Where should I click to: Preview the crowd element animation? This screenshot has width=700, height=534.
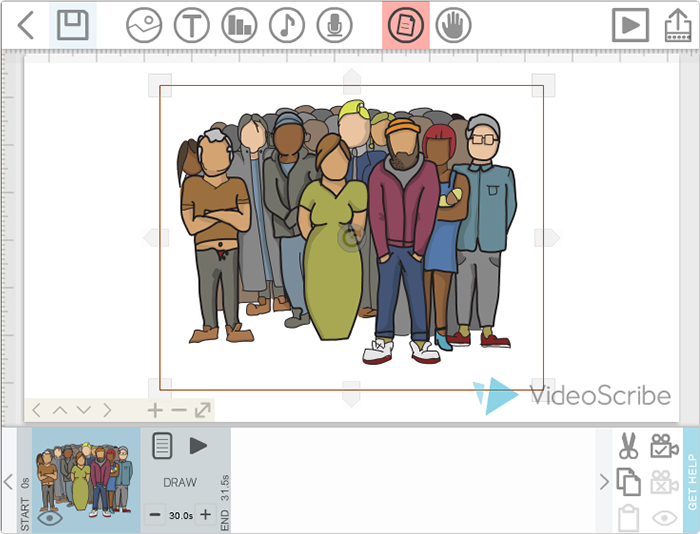coord(198,446)
